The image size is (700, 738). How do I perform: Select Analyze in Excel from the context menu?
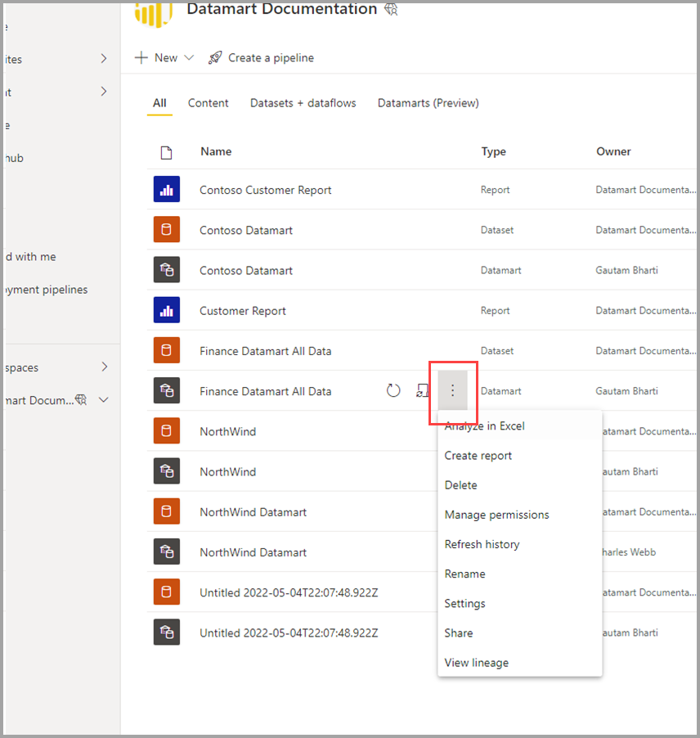483,425
